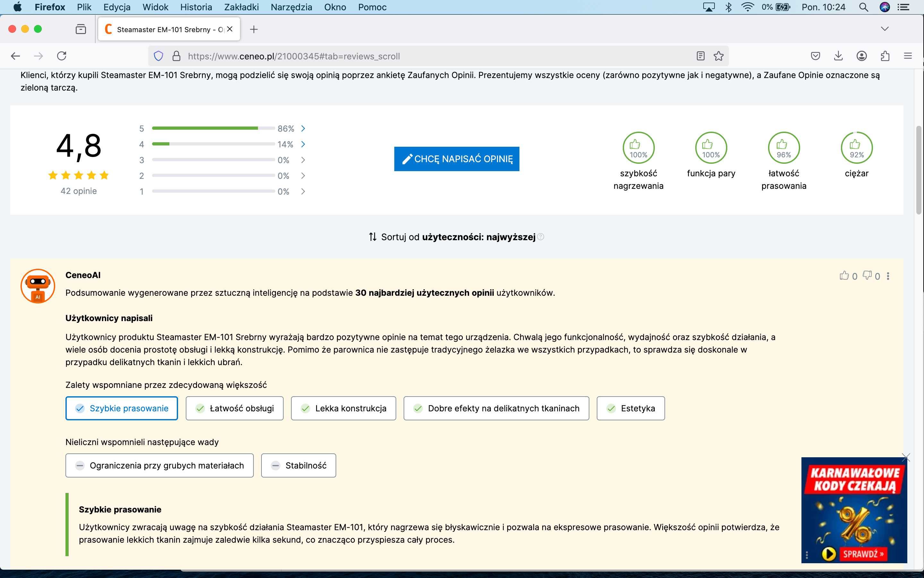Upvote the CeneoAI summary with thumbs up
The height and width of the screenshot is (578, 924).
pos(844,276)
